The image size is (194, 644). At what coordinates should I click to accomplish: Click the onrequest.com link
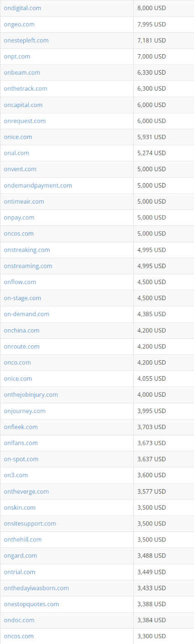[25, 121]
